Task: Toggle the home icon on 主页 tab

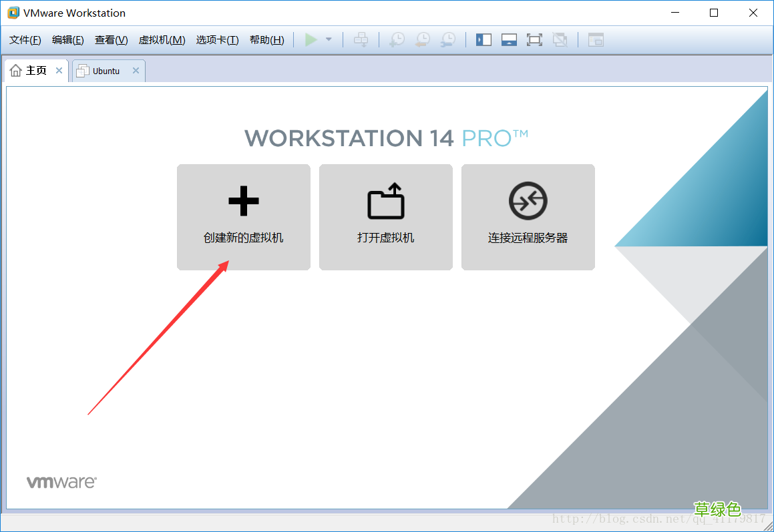Action: [x=16, y=70]
